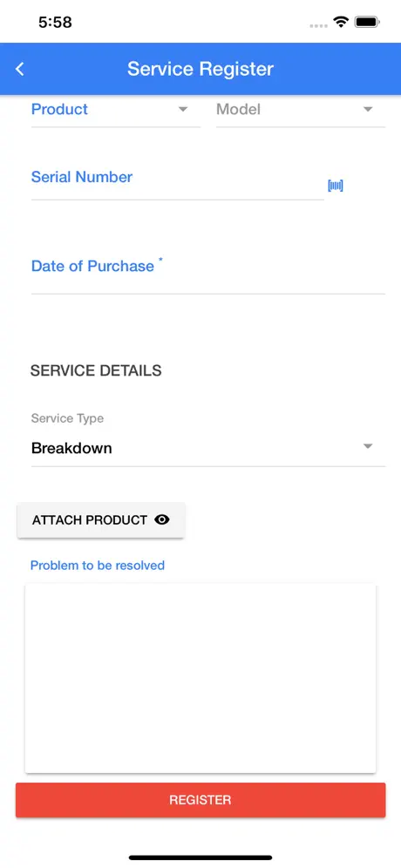Image resolution: width=401 pixels, height=868 pixels.
Task: Click the ATTACH PRODUCT button
Action: 101,520
